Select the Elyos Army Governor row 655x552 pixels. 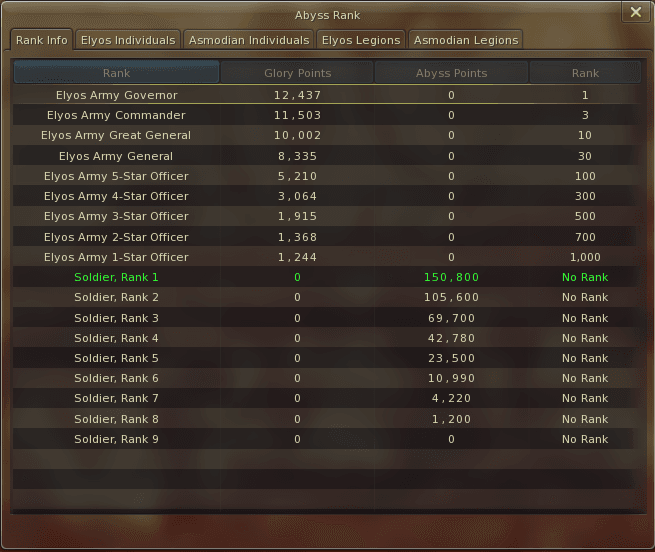(326, 95)
